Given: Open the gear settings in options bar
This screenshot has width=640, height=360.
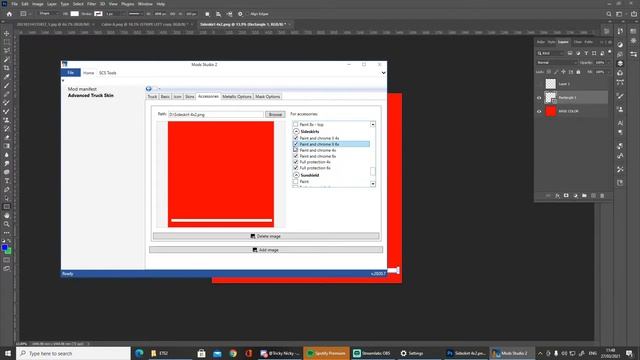Looking at the screenshot, I should click(240, 14).
